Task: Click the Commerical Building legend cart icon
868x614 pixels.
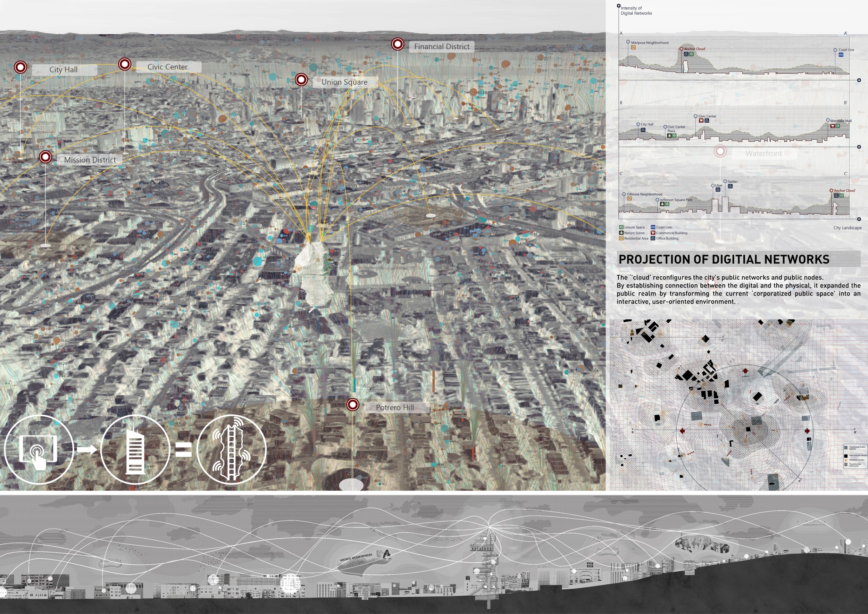Action: 653,233
